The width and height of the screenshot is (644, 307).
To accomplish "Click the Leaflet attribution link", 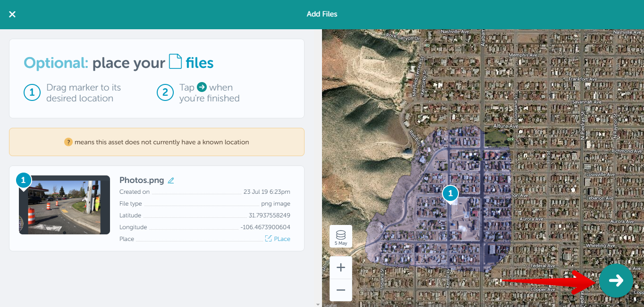I will pyautogui.click(x=330, y=305).
